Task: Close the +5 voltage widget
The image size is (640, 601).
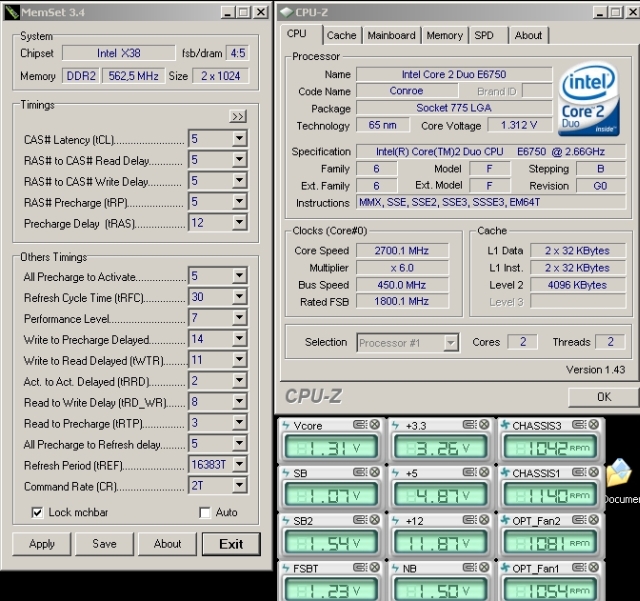Action: pos(484,472)
